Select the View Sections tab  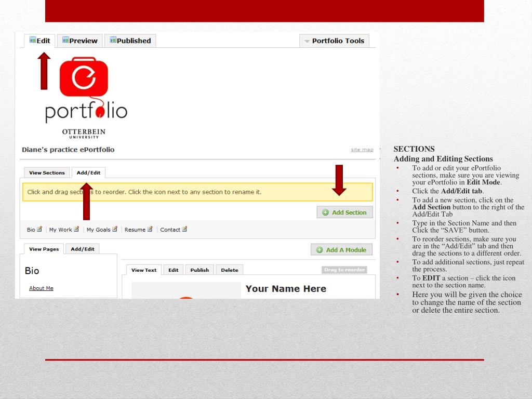(47, 172)
